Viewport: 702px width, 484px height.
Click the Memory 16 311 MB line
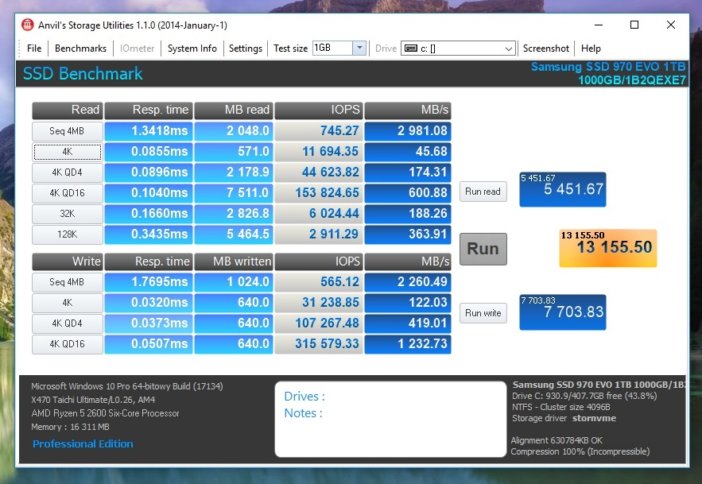pyautogui.click(x=70, y=427)
